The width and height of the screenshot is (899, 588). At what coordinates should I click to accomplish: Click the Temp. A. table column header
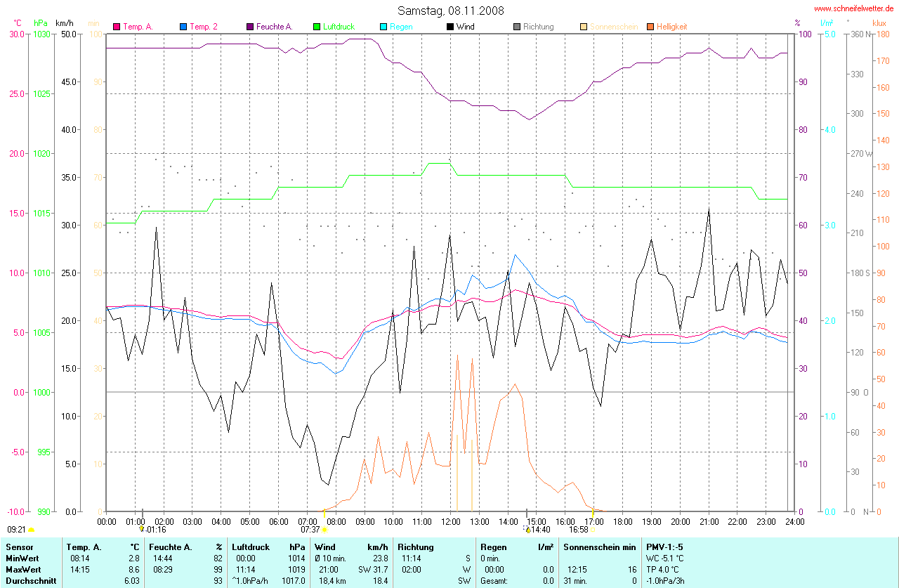[x=84, y=547]
